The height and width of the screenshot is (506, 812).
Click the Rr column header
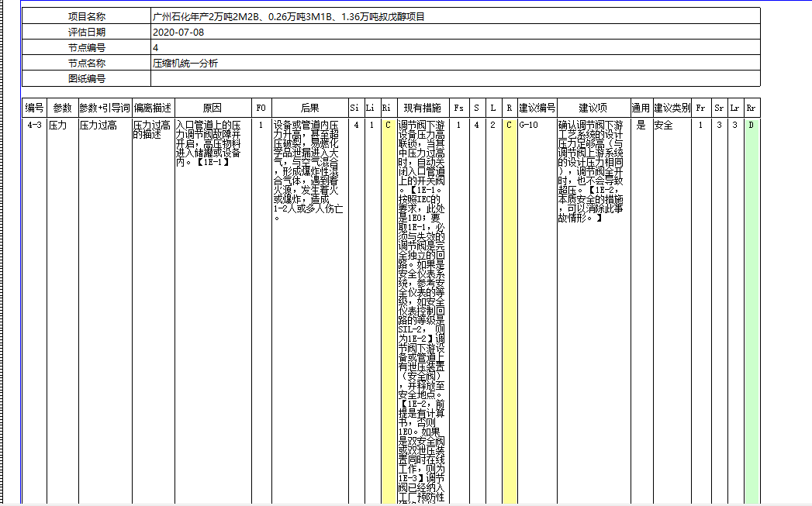pos(752,108)
